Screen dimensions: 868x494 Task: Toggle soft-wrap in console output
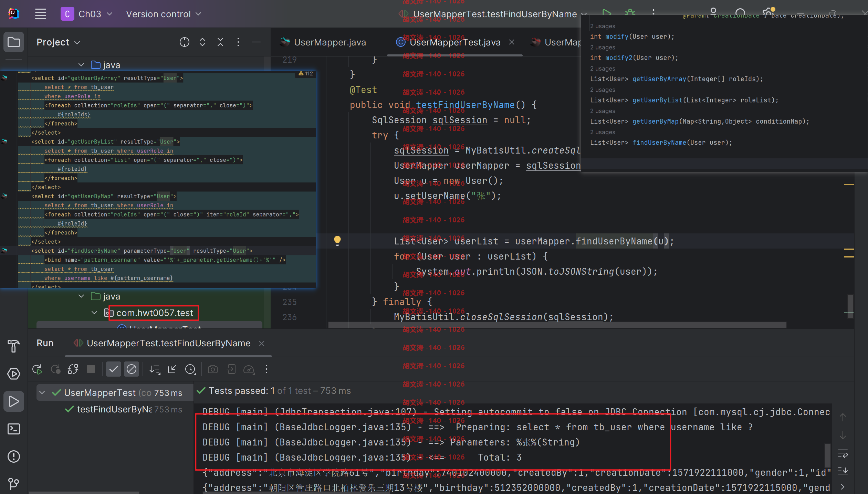coord(843,454)
